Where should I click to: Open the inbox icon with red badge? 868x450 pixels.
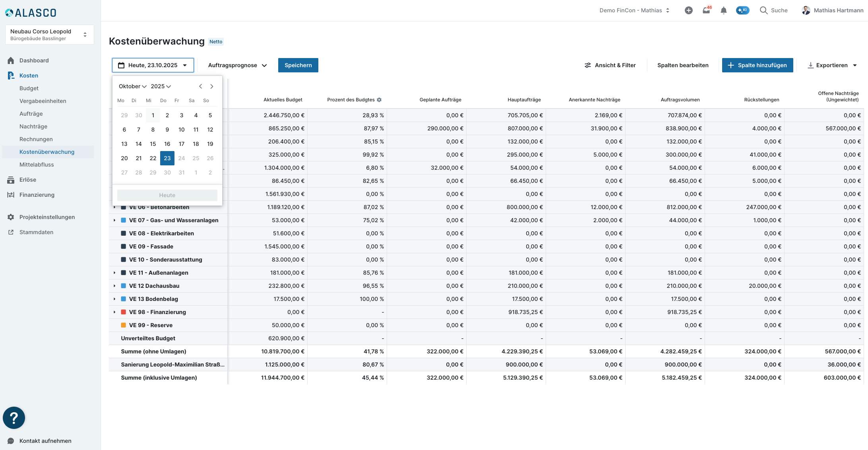706,11
